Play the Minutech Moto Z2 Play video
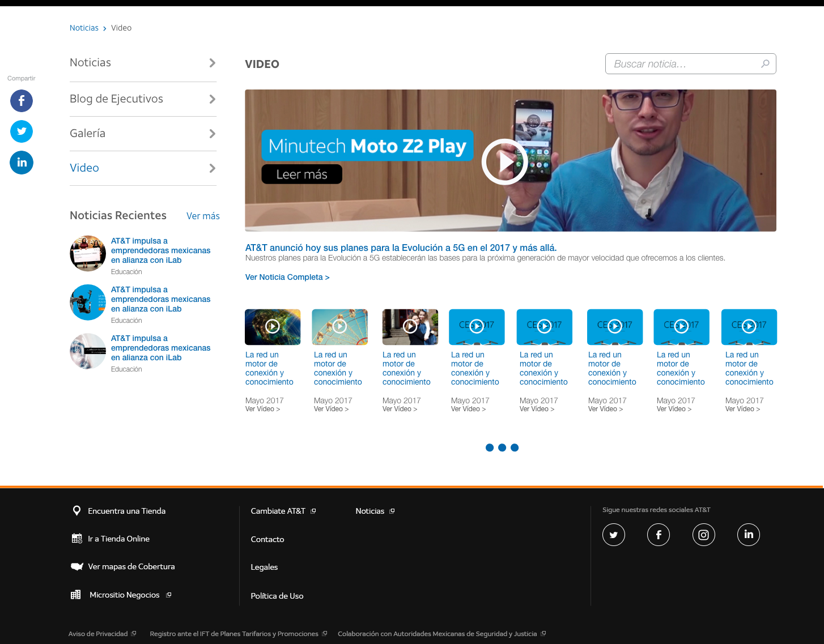Viewport: 824px width, 644px height. (x=504, y=161)
